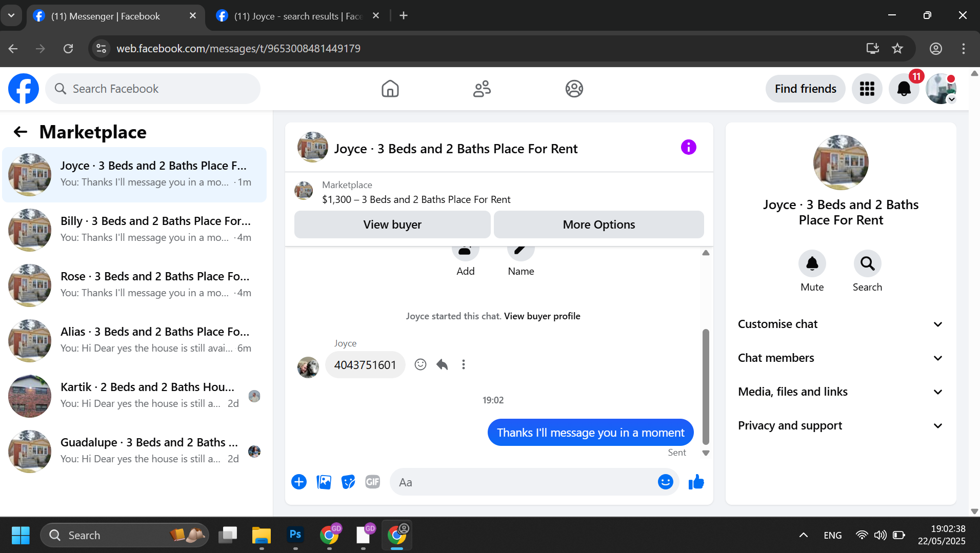This screenshot has height=553, width=980.
Task: Open the Notifications bell with 11 badge
Action: 904,89
